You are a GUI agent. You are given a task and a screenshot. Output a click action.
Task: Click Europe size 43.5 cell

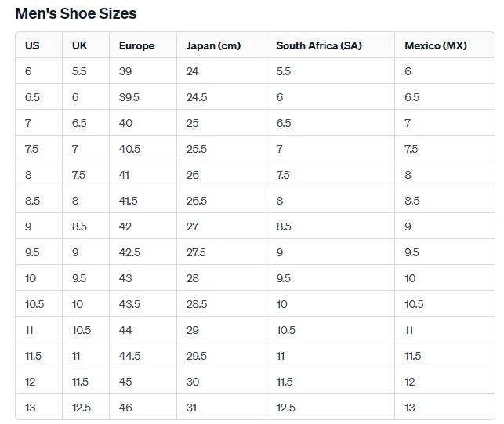point(129,304)
